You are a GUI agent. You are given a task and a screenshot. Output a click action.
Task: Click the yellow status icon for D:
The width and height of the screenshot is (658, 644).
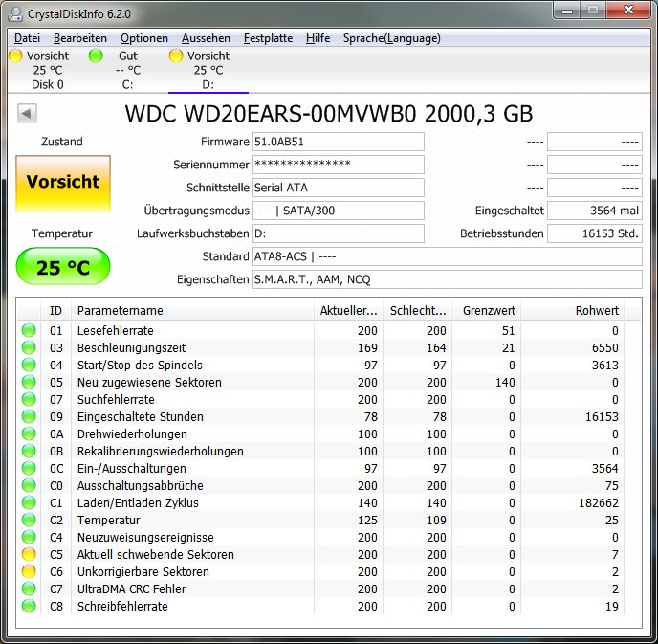tap(176, 56)
